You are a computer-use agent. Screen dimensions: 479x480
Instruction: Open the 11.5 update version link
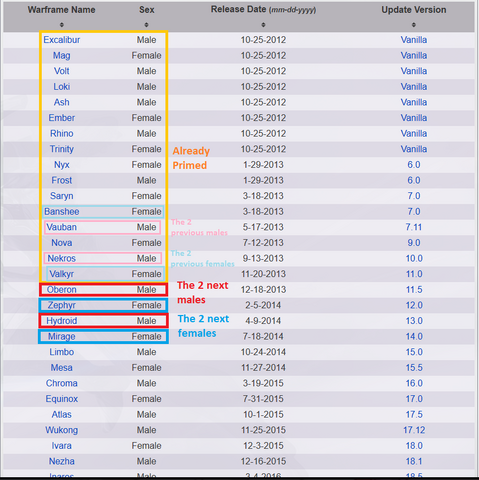coord(414,290)
